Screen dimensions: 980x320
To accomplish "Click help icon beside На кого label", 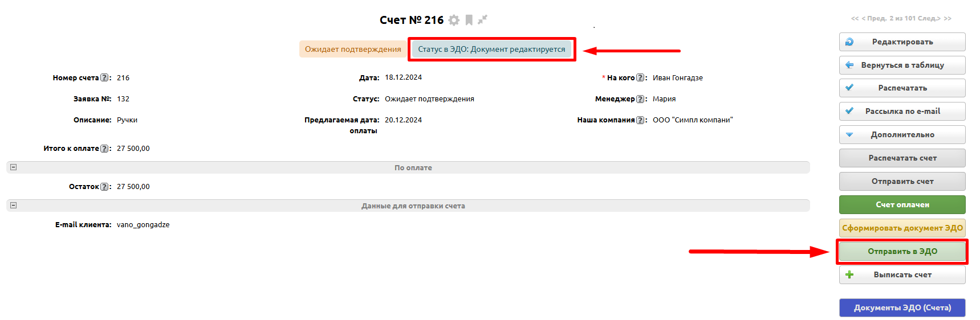I will [640, 78].
